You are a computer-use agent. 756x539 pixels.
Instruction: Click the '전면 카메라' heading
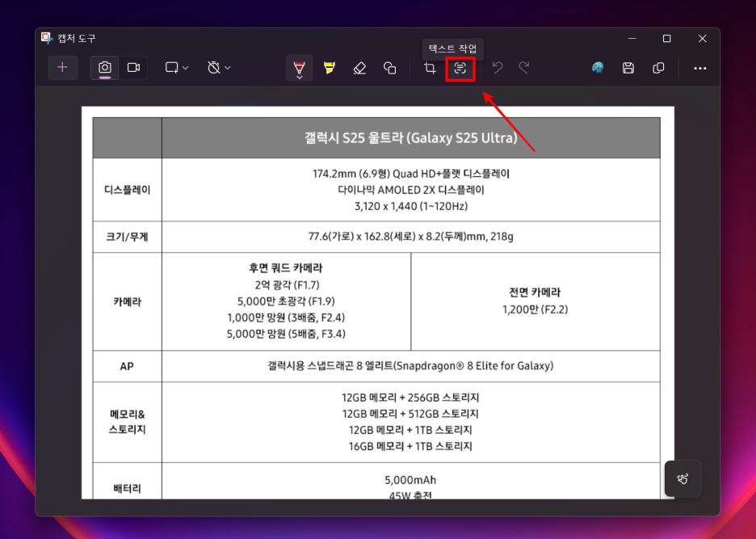click(535, 293)
